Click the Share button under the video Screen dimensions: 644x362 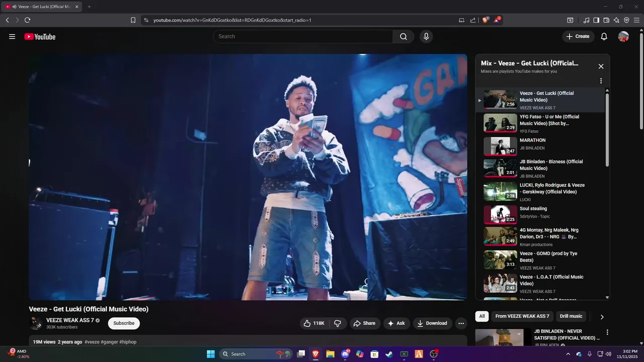point(364,323)
